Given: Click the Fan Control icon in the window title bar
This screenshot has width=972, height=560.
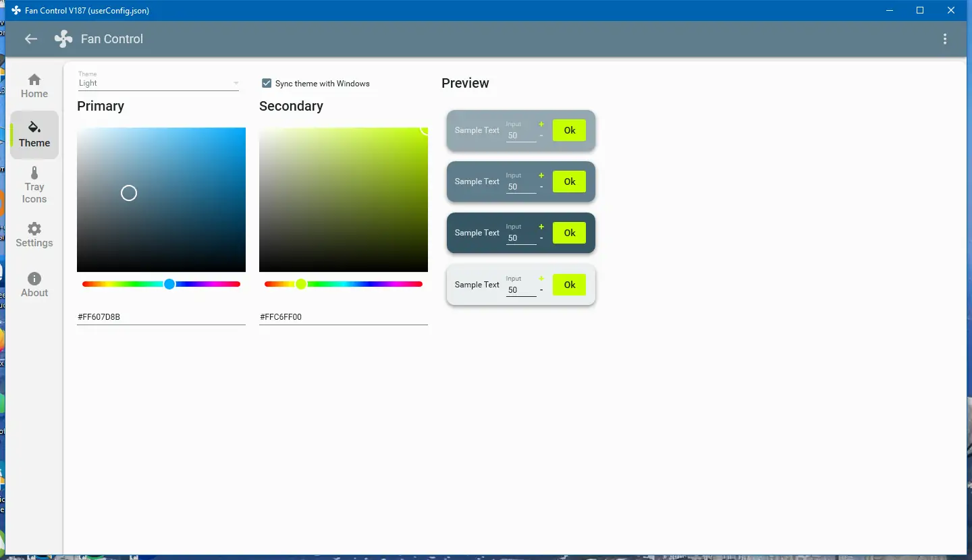Looking at the screenshot, I should [x=16, y=11].
